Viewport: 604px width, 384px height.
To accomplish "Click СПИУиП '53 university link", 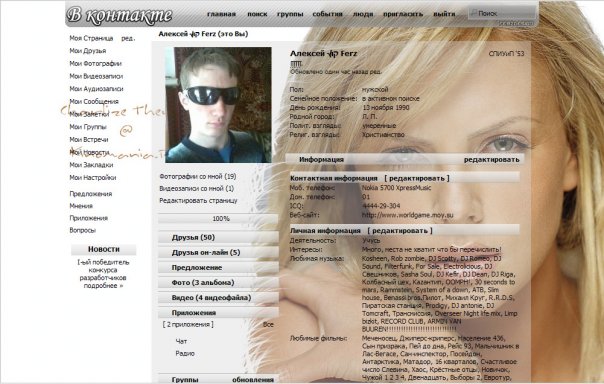I will (506, 54).
